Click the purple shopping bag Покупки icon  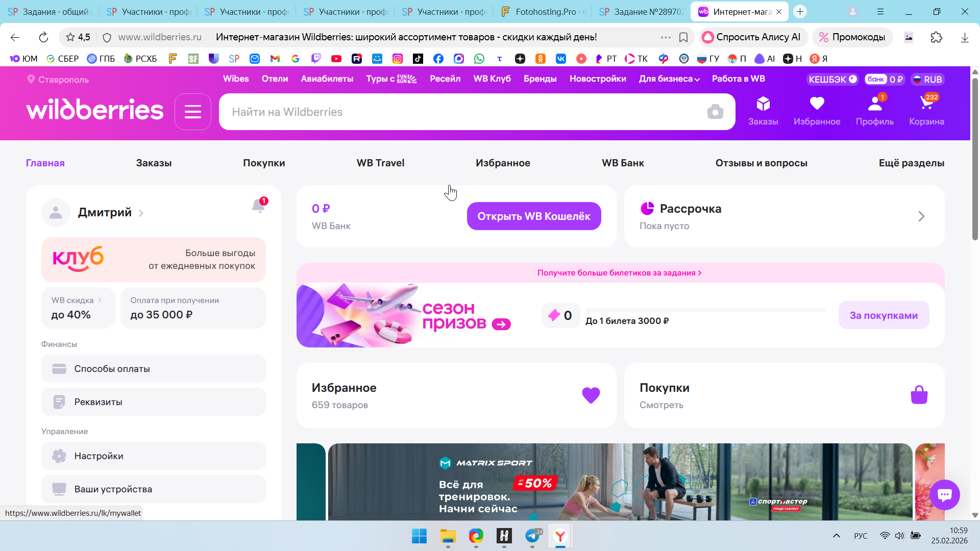point(919,395)
